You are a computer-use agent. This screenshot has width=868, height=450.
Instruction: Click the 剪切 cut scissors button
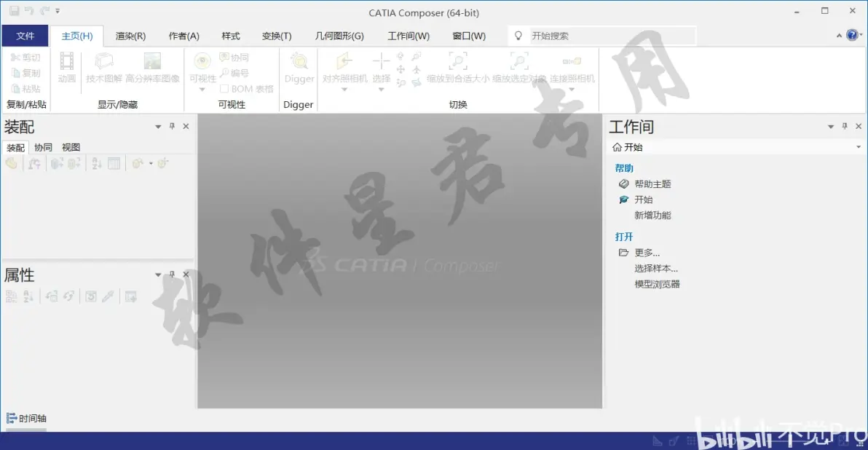(x=25, y=57)
